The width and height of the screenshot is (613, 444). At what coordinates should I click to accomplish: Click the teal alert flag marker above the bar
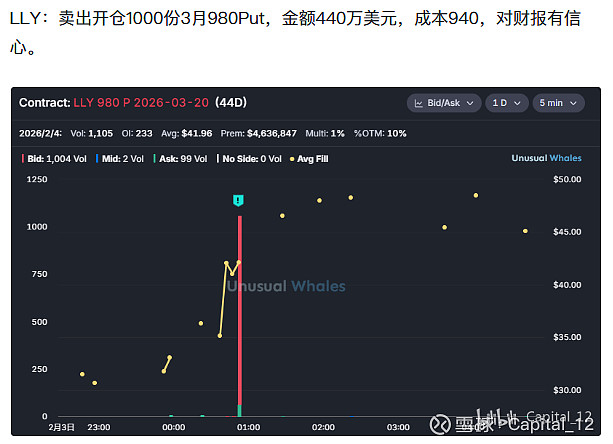point(238,200)
